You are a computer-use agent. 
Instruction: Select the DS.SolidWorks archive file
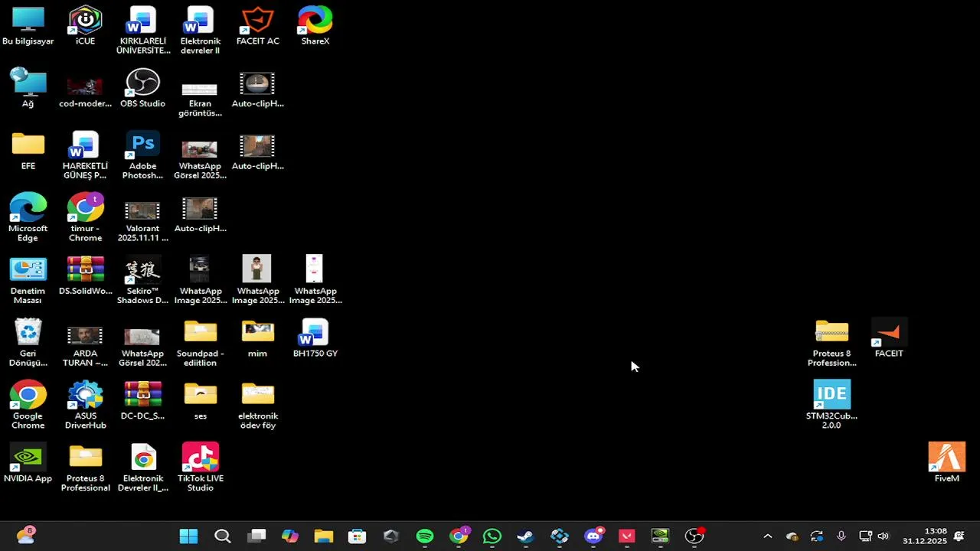tap(85, 276)
